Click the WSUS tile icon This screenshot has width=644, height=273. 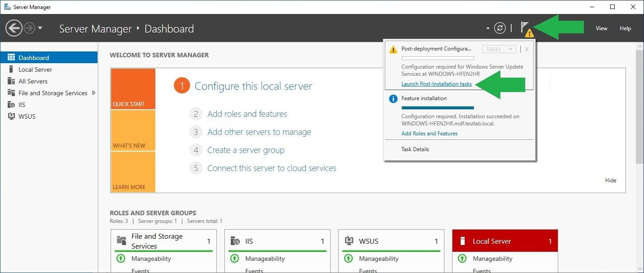[x=349, y=241]
